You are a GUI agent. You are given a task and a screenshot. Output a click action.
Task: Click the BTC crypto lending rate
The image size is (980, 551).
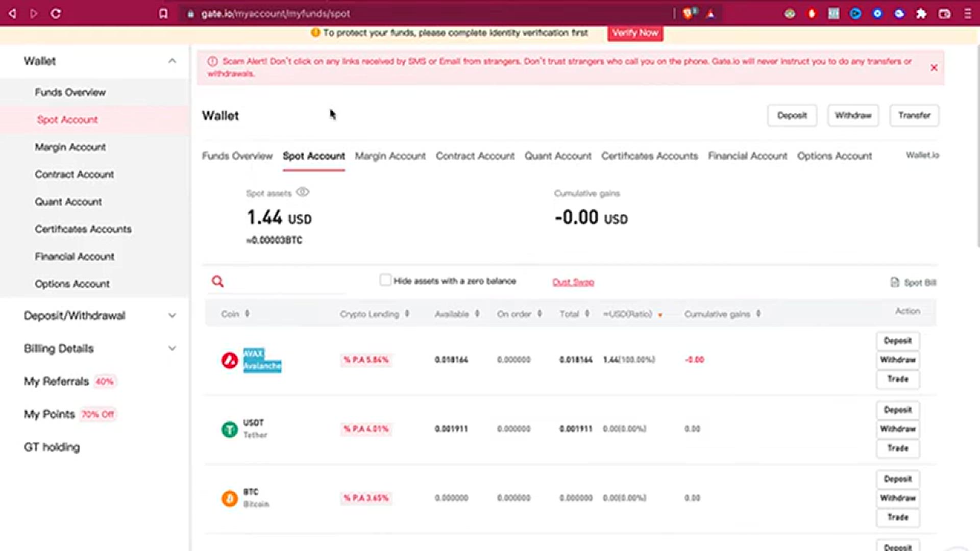pyautogui.click(x=366, y=497)
